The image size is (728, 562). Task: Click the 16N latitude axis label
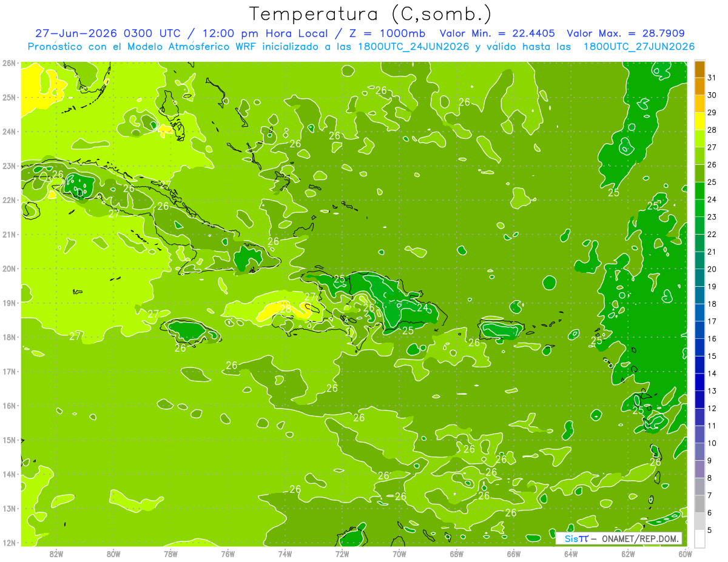tap(9, 406)
